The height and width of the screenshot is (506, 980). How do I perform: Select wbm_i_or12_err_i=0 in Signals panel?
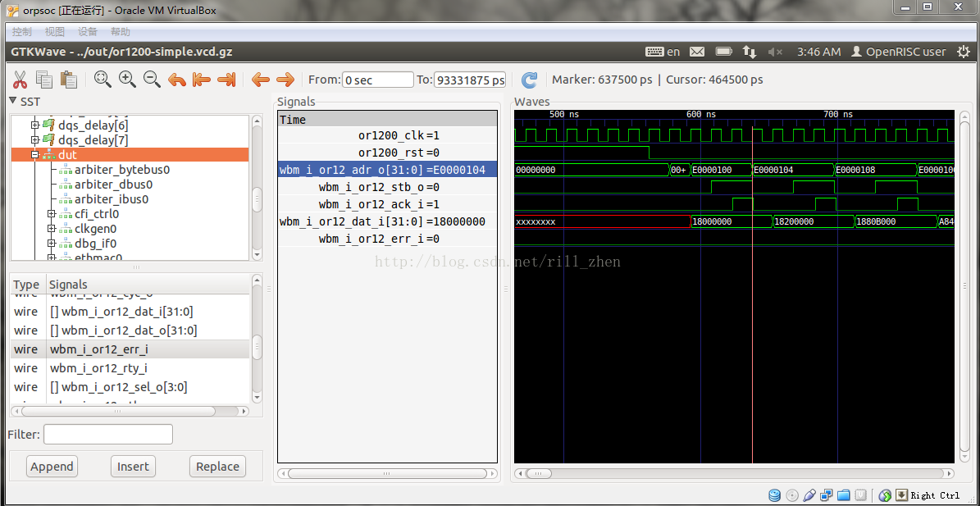pyautogui.click(x=388, y=239)
